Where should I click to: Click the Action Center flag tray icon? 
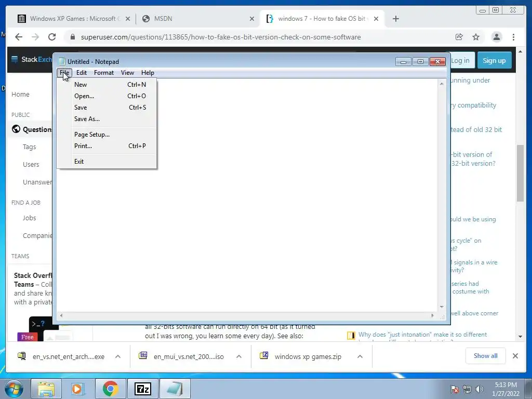[x=455, y=389]
